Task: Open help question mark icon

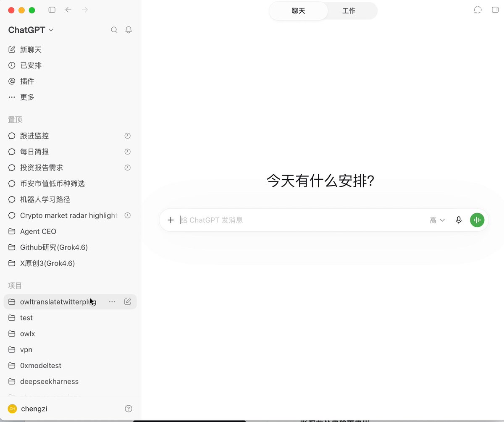Action: tap(129, 409)
